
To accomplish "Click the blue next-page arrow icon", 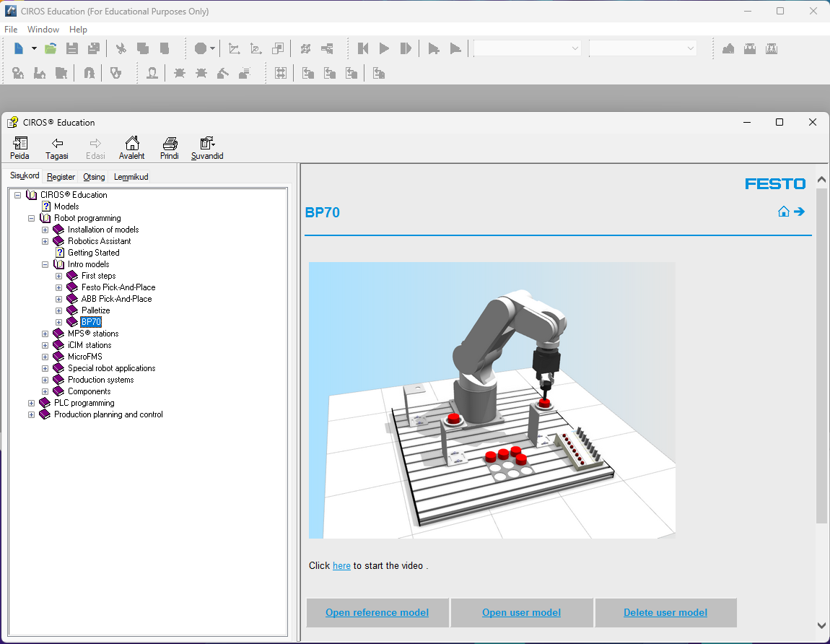I will coord(799,212).
